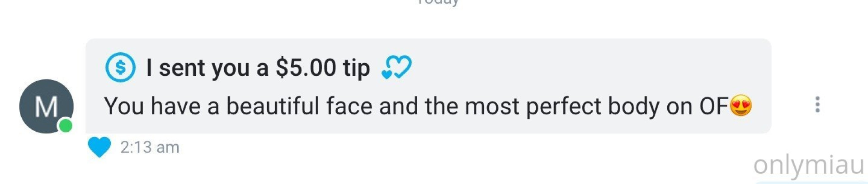Click the word "tip" in the header
Image resolution: width=868 pixels, height=184 pixels.
tap(356, 68)
